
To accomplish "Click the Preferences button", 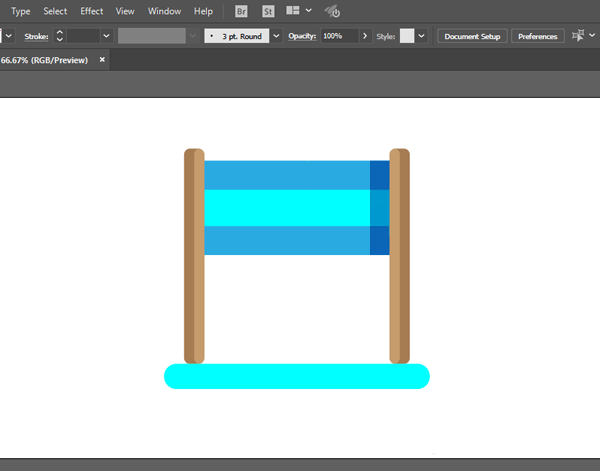I will 537,36.
